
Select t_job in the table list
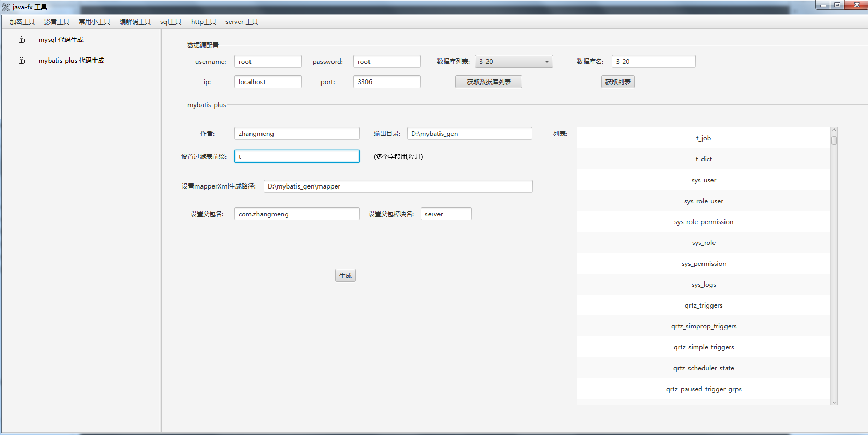click(704, 138)
